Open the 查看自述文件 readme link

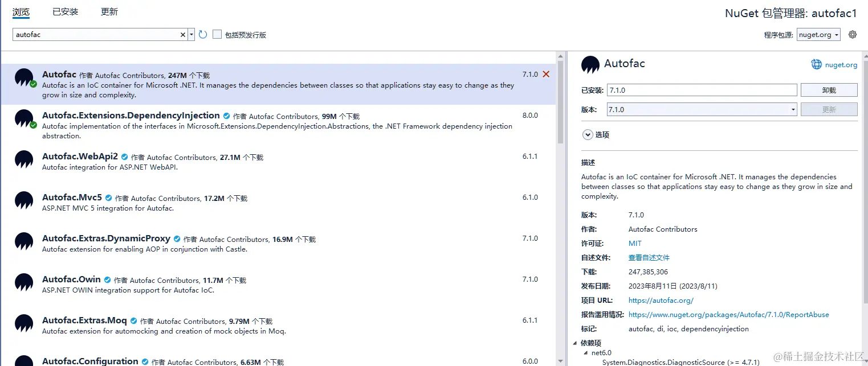click(649, 258)
